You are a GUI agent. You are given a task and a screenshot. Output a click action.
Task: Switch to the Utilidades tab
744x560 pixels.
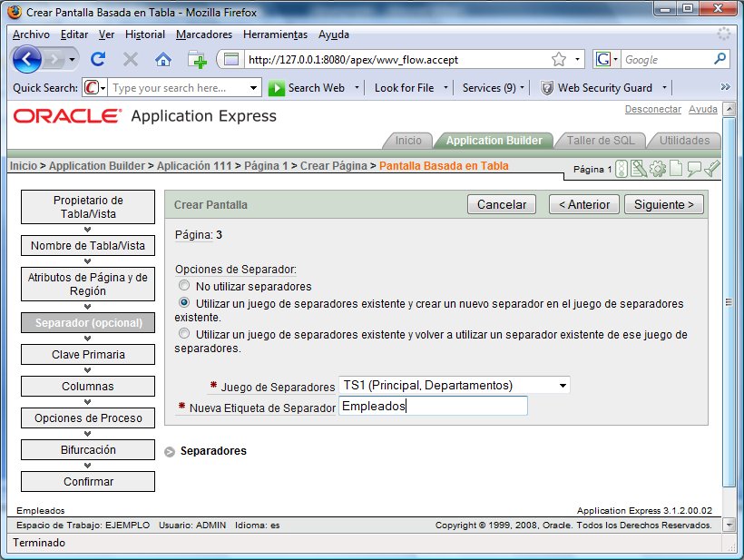click(x=684, y=141)
